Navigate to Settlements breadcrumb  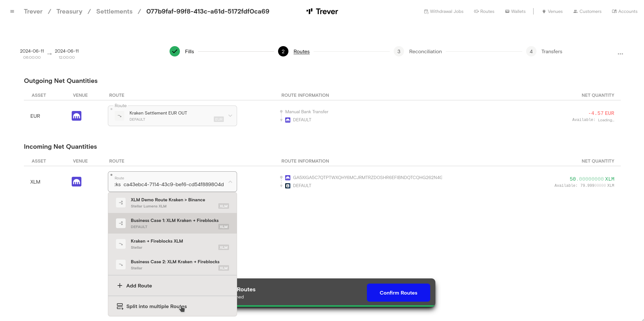(x=114, y=12)
